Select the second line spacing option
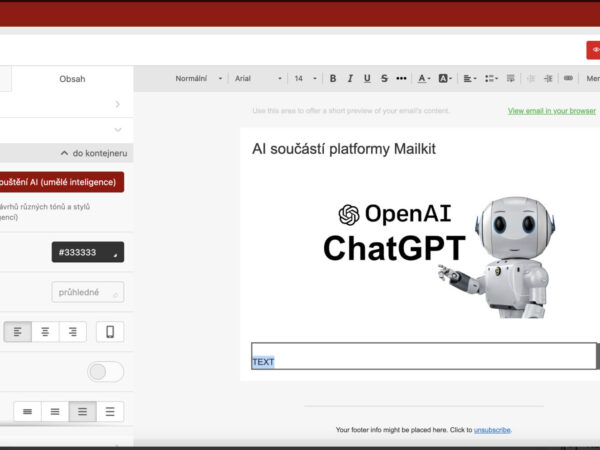The height and width of the screenshot is (450, 600). pyautogui.click(x=55, y=411)
